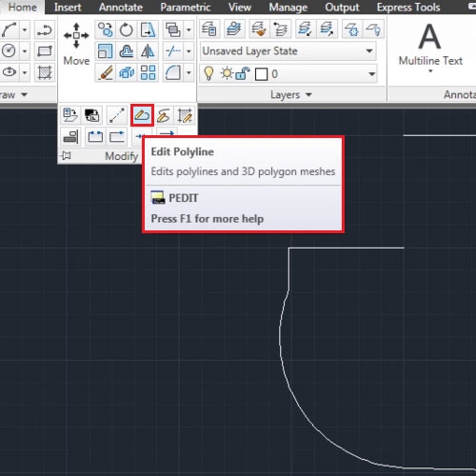Pin the Modify panel open
The height and width of the screenshot is (476, 476).
click(67, 155)
